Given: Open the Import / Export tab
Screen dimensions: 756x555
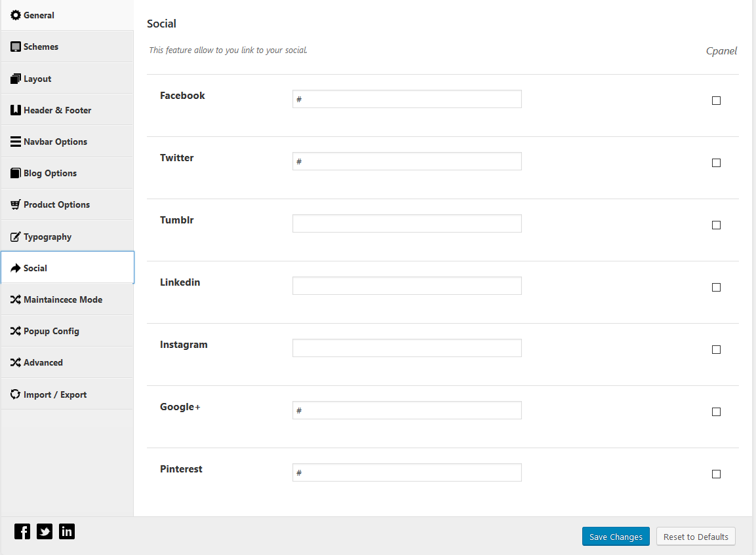Looking at the screenshot, I should click(67, 394).
